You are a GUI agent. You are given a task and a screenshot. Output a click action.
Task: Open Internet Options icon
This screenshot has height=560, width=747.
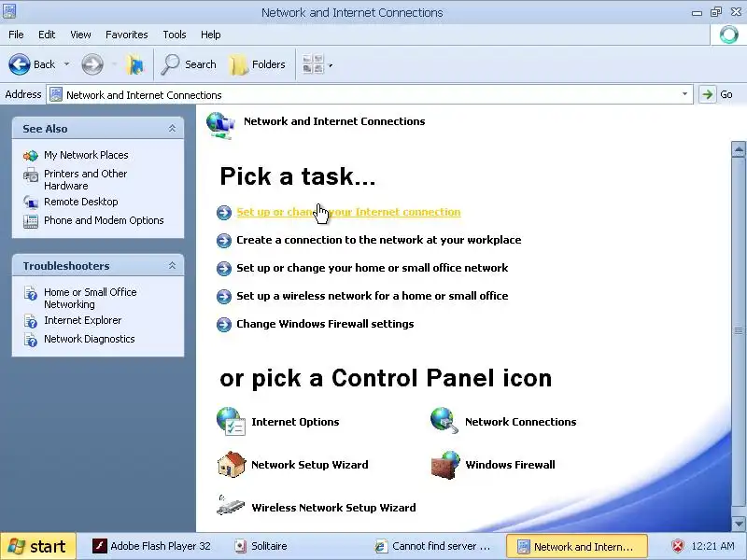coord(231,422)
